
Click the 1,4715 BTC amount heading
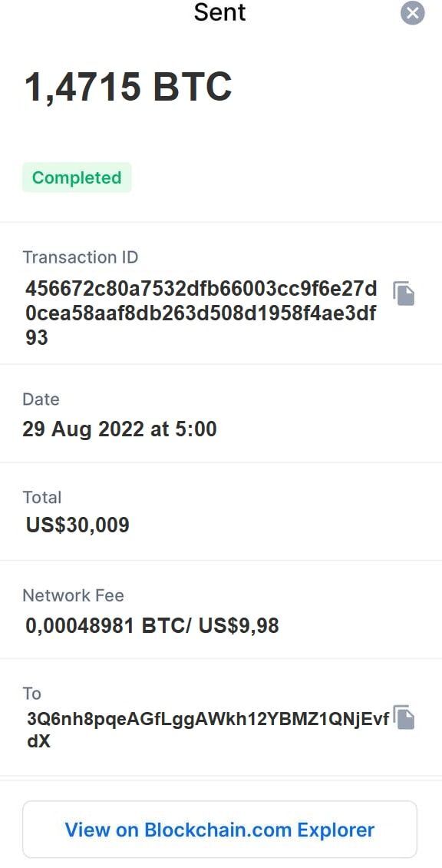coord(128,88)
